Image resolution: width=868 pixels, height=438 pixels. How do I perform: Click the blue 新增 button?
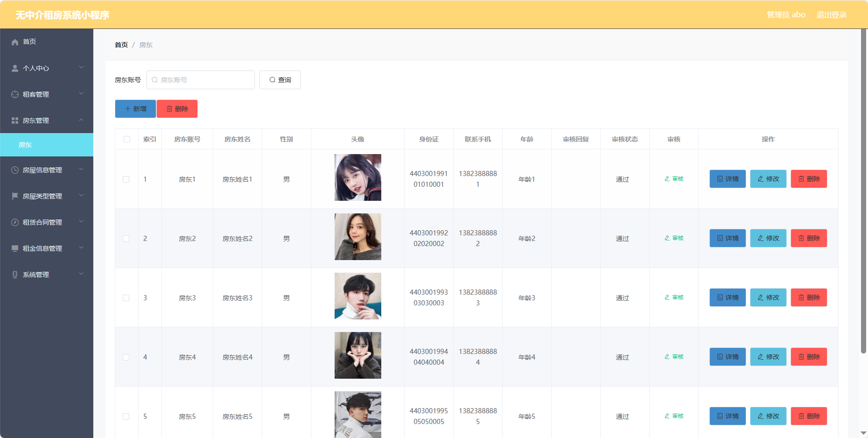[x=135, y=109]
